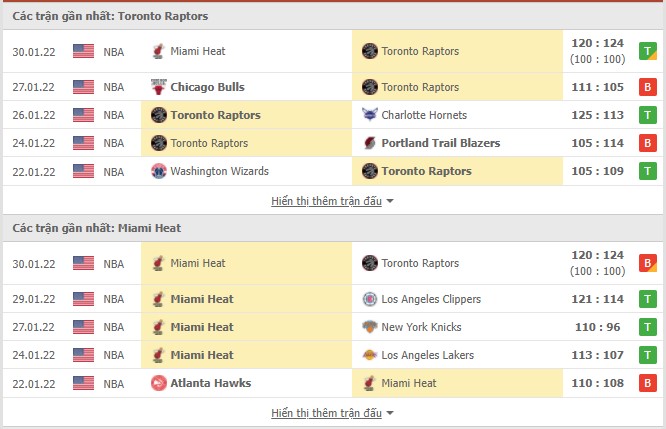Viewport: 666px width, 429px height.
Task: Expand more matches under Miami Heat section
Action: (x=326, y=413)
